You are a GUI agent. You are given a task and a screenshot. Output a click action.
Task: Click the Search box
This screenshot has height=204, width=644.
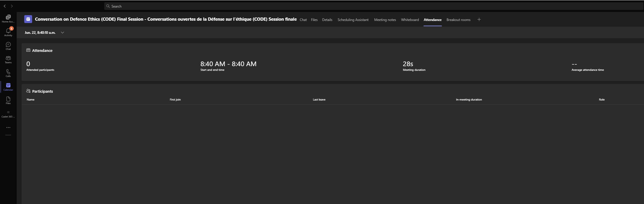coord(374,6)
